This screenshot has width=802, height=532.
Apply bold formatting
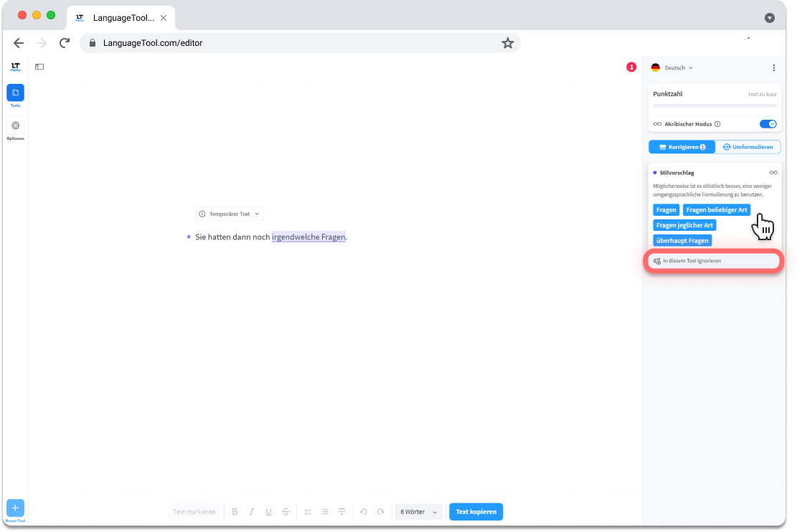coord(235,511)
